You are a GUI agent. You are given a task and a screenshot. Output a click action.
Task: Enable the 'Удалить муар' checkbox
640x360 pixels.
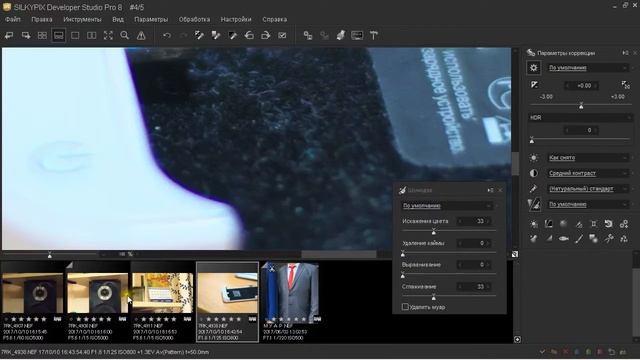[x=405, y=307]
